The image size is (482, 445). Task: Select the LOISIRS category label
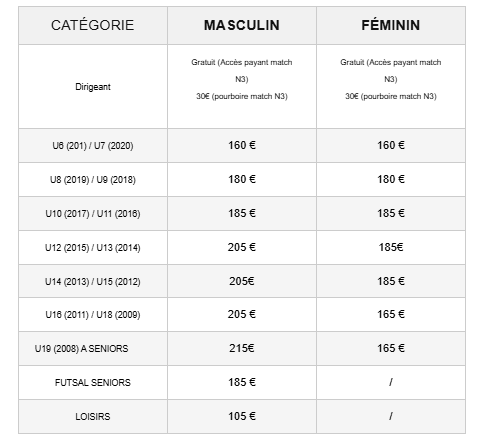point(93,417)
